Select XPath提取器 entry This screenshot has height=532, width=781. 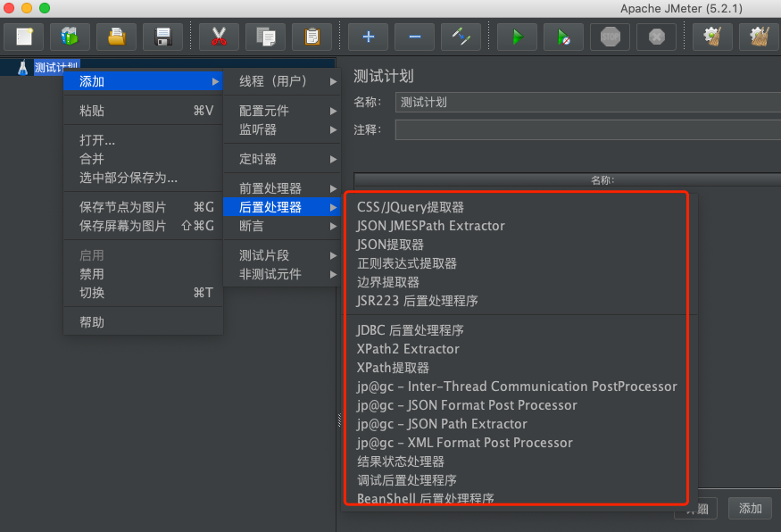521,368
